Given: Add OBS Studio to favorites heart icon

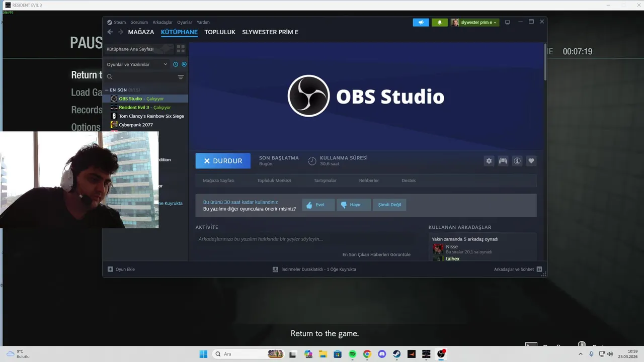Looking at the screenshot, I should (x=531, y=161).
